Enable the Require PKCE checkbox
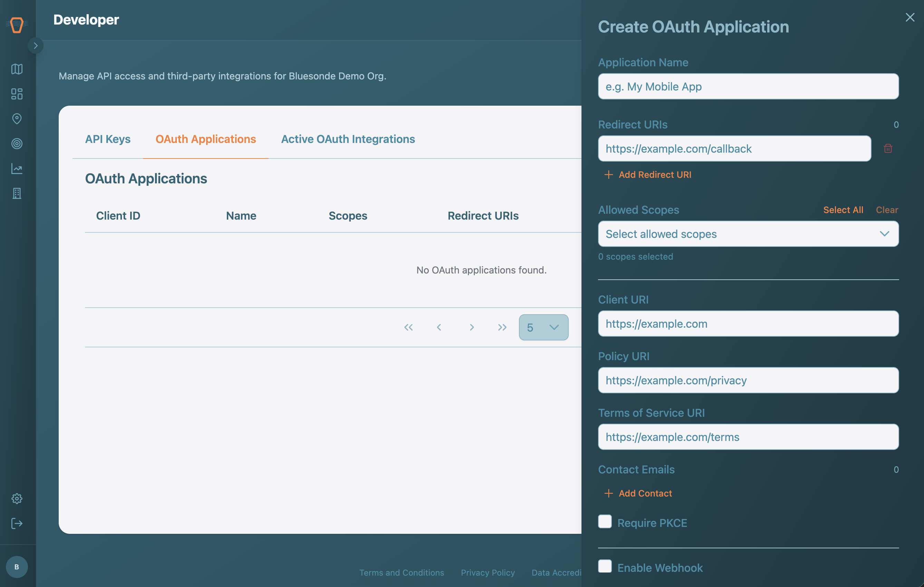924x587 pixels. click(x=605, y=522)
